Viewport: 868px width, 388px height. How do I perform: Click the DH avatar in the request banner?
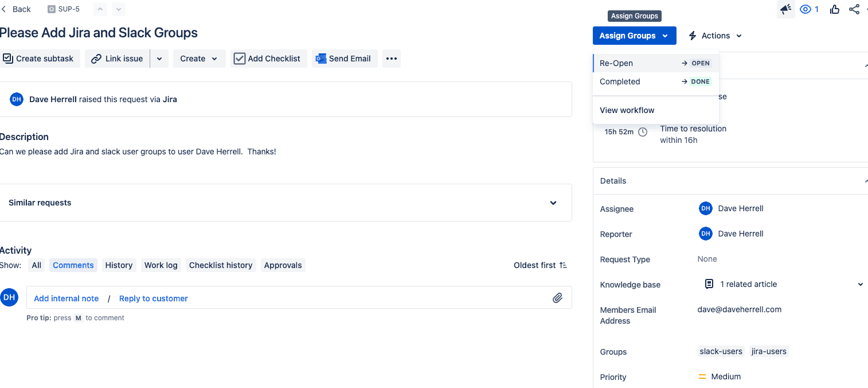tap(17, 99)
